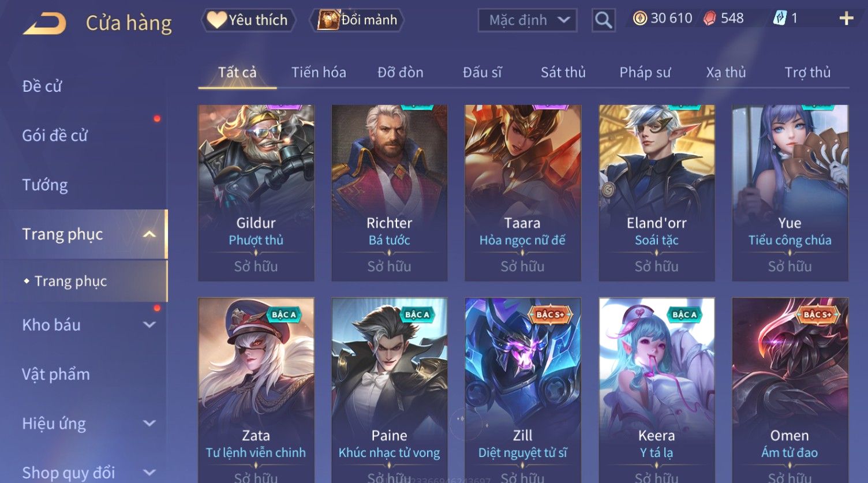Open the search magnifier icon
This screenshot has width=868, height=483.
[603, 20]
